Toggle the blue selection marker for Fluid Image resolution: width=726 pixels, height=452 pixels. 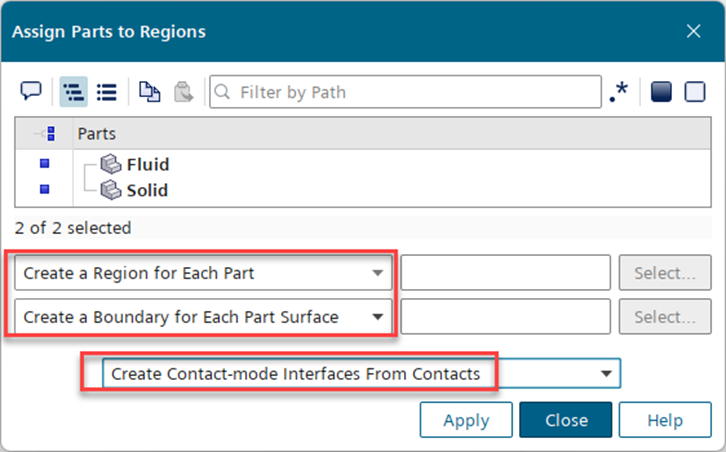(44, 164)
